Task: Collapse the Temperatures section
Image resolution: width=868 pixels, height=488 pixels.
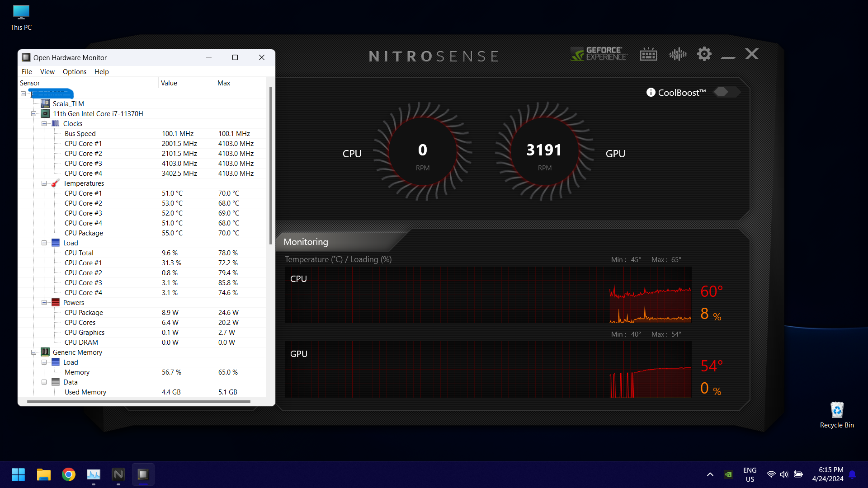Action: pos(44,183)
